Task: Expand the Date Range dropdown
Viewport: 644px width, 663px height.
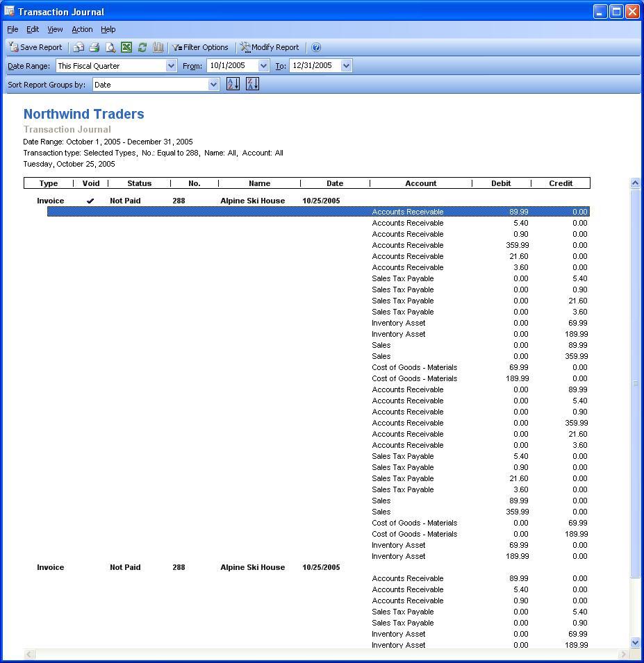Action: (171, 65)
